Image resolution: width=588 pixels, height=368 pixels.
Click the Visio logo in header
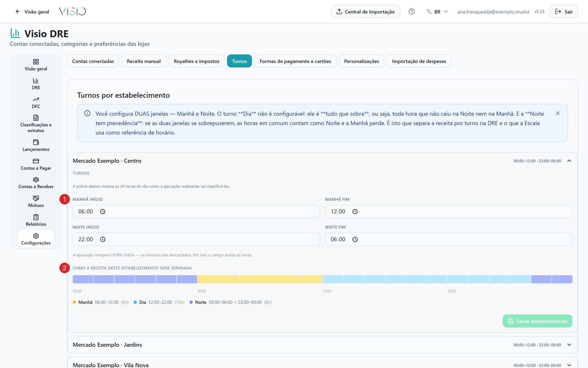tap(72, 11)
